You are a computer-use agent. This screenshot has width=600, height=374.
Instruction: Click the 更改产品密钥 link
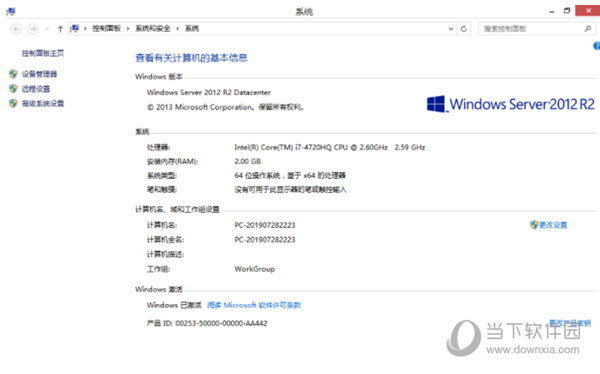pos(570,323)
